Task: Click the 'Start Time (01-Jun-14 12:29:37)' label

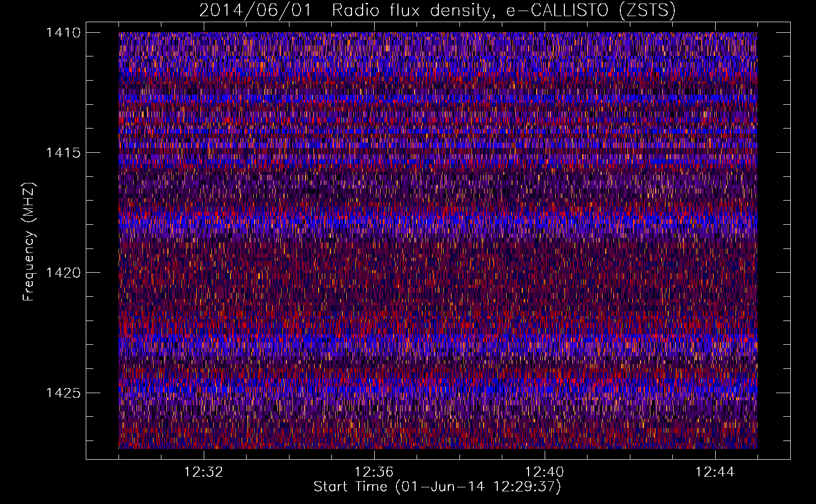Action: 437,487
